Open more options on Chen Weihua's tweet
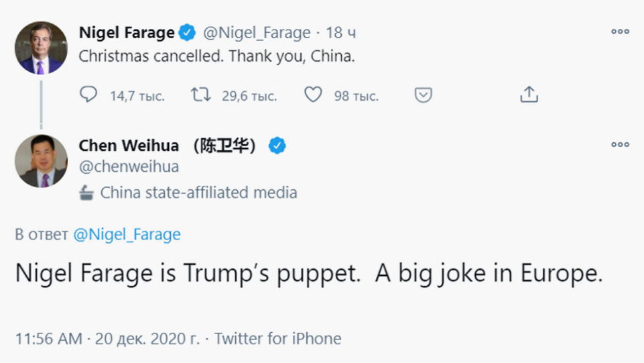 (620, 144)
